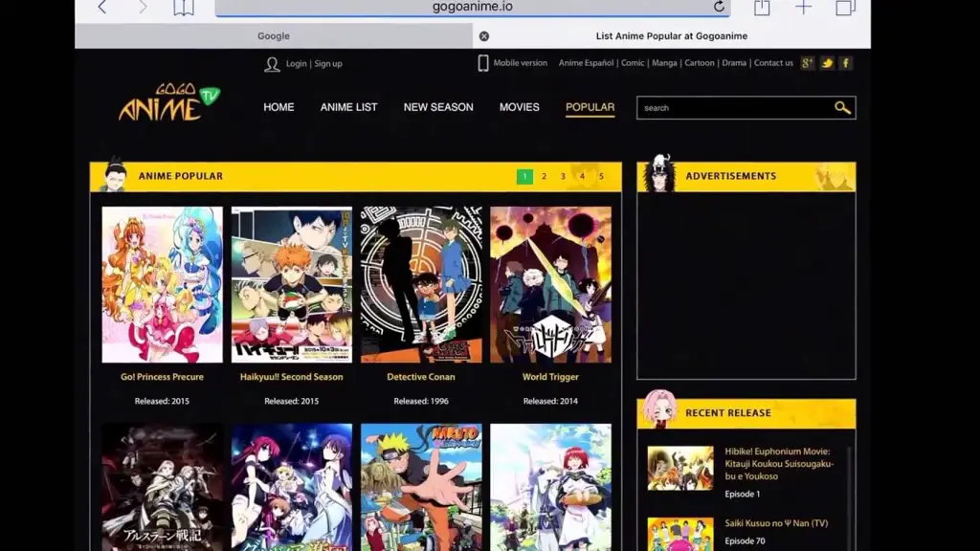Go to page 5 of Anime Popular
The height and width of the screenshot is (551, 980).
[x=601, y=177]
